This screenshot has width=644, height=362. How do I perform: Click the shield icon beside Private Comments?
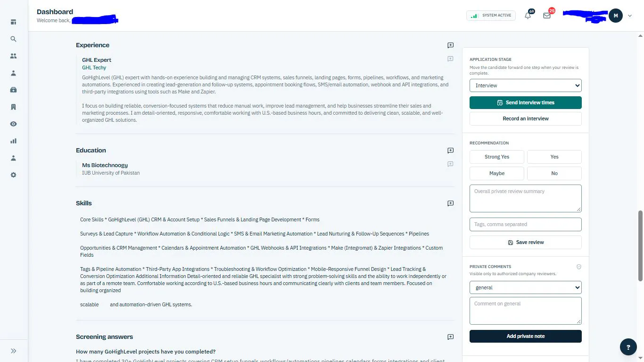579,267
